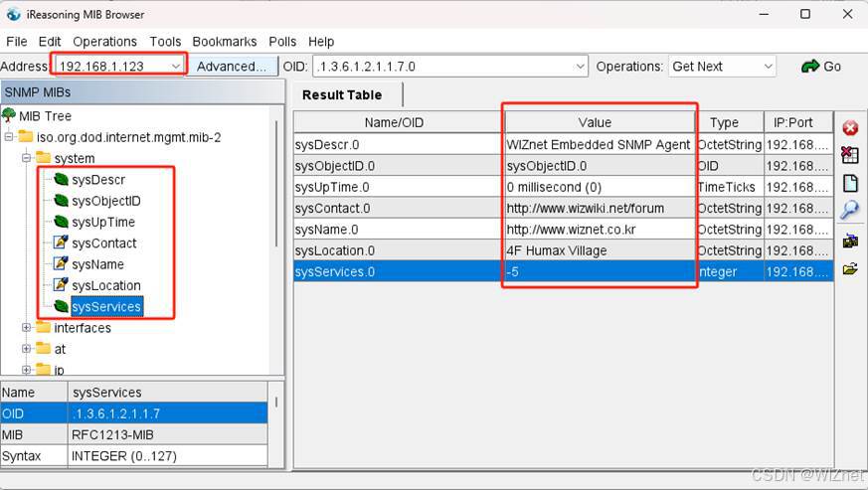Screen dimensions: 868x490
Task: Select sysContact in the MIB tree
Action: [104, 244]
